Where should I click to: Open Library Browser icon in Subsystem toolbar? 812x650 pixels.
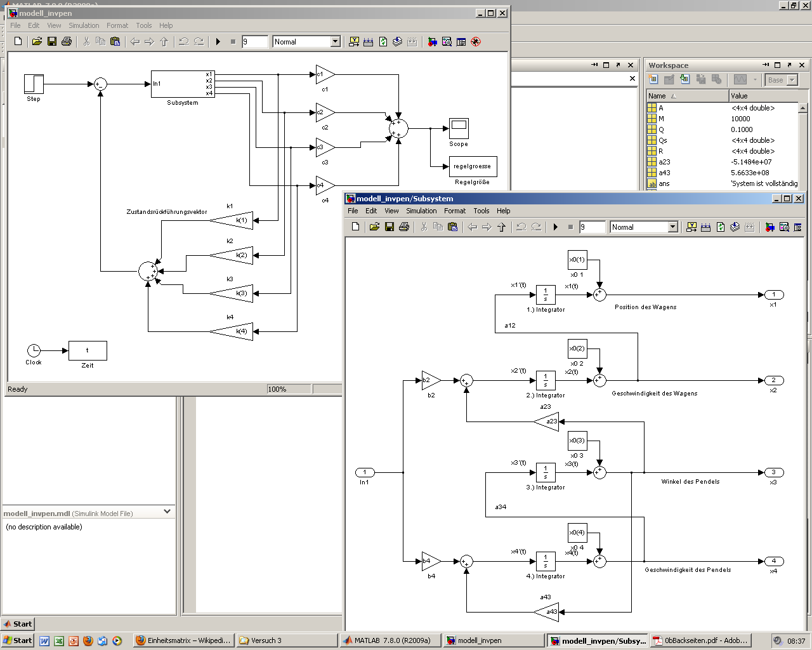pos(769,227)
